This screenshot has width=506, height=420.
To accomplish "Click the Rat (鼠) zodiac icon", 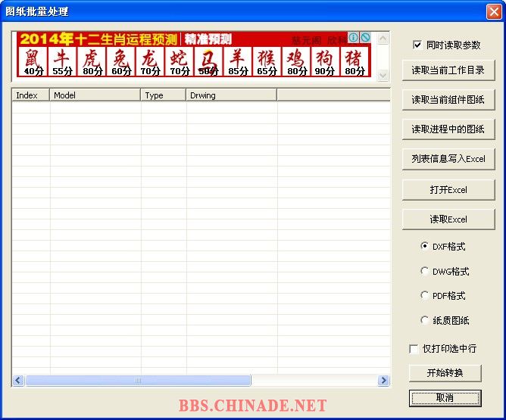I will point(33,61).
